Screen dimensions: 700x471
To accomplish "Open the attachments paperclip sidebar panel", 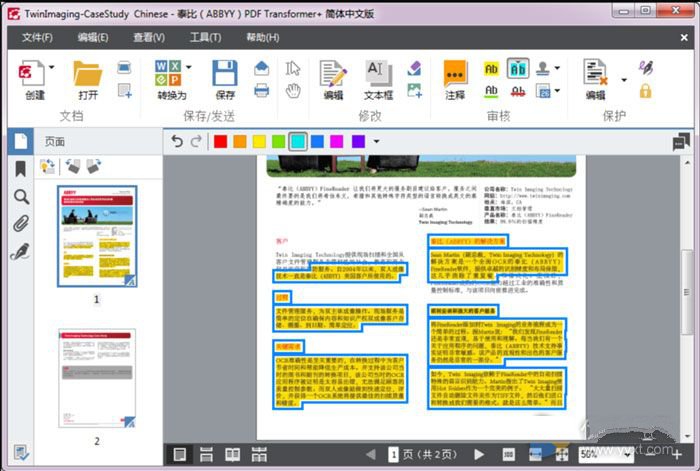I will [x=21, y=224].
